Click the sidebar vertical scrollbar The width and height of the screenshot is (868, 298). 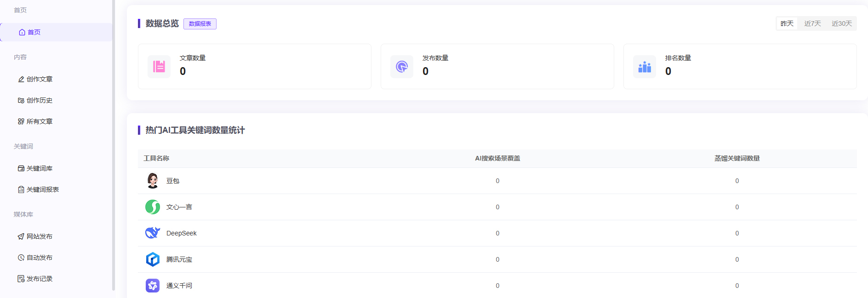[114, 145]
